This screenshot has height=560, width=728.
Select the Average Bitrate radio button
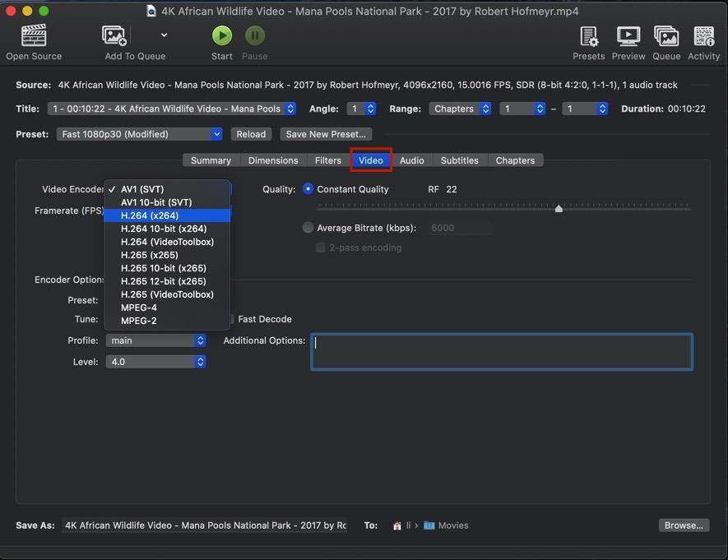(x=308, y=228)
